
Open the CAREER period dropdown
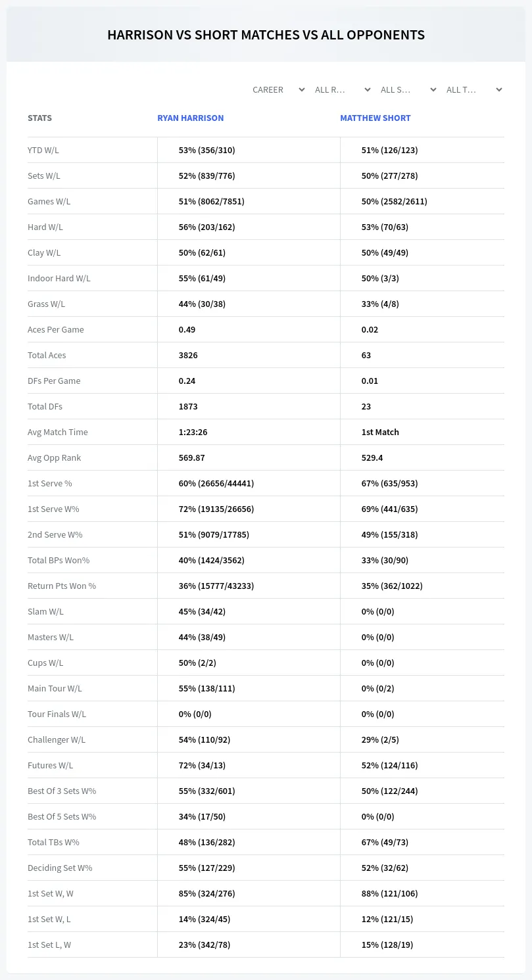[278, 89]
